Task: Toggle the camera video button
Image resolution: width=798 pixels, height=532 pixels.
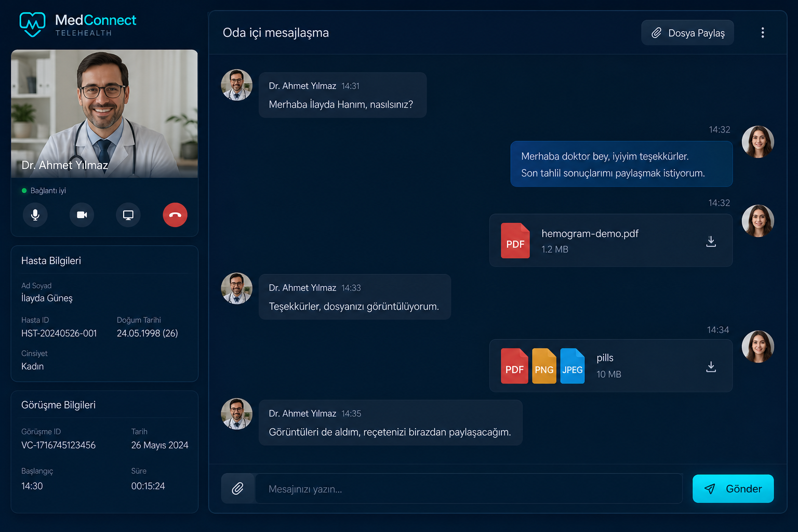Action: 82,215
